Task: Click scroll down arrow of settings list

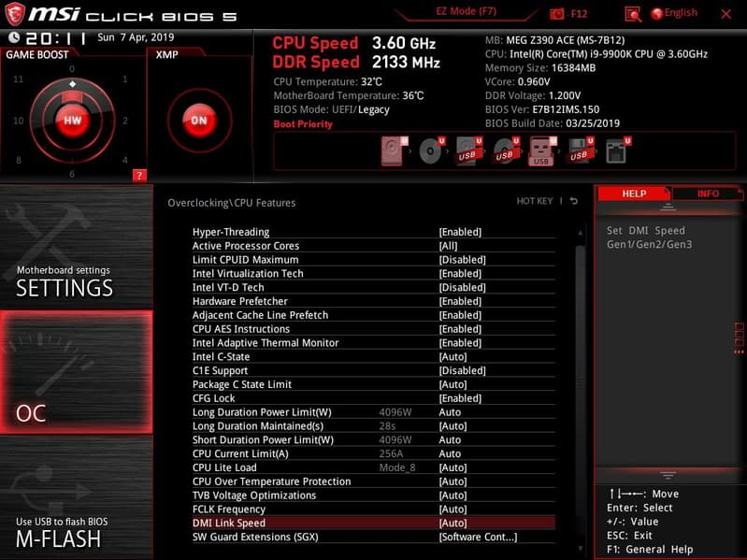Action: point(580,549)
